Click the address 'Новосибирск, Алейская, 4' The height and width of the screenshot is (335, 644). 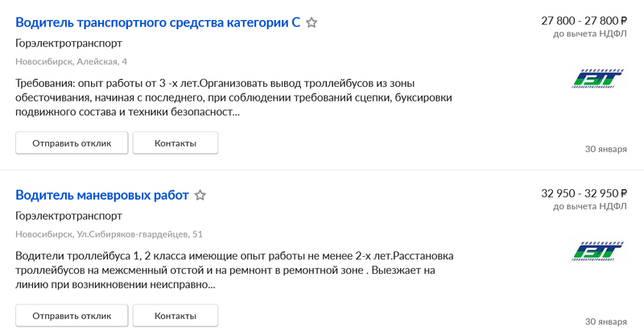coord(71,61)
